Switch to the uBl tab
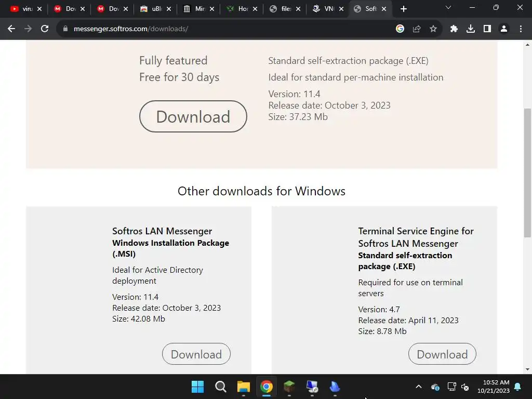The height and width of the screenshot is (399, 532). 155,9
